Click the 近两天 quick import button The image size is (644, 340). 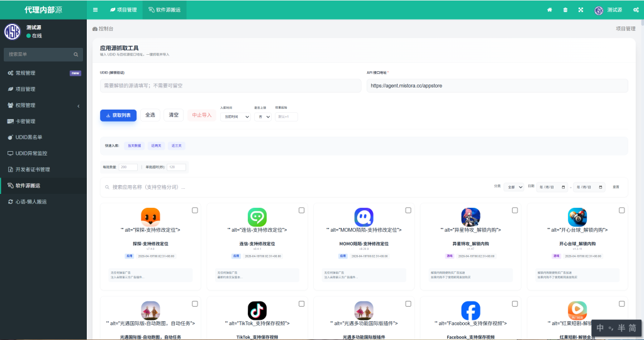point(156,145)
